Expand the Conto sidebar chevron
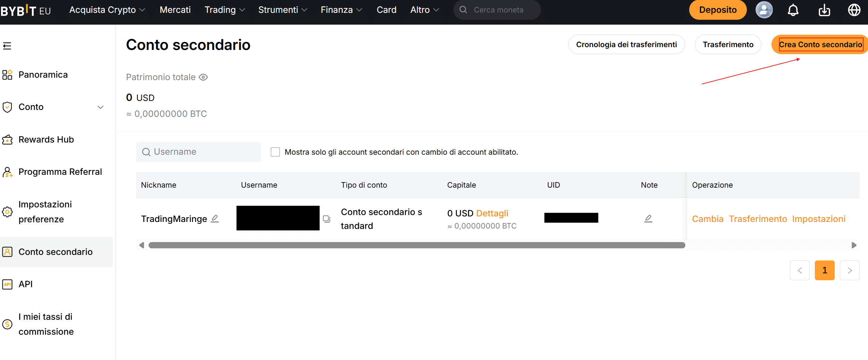 [100, 107]
